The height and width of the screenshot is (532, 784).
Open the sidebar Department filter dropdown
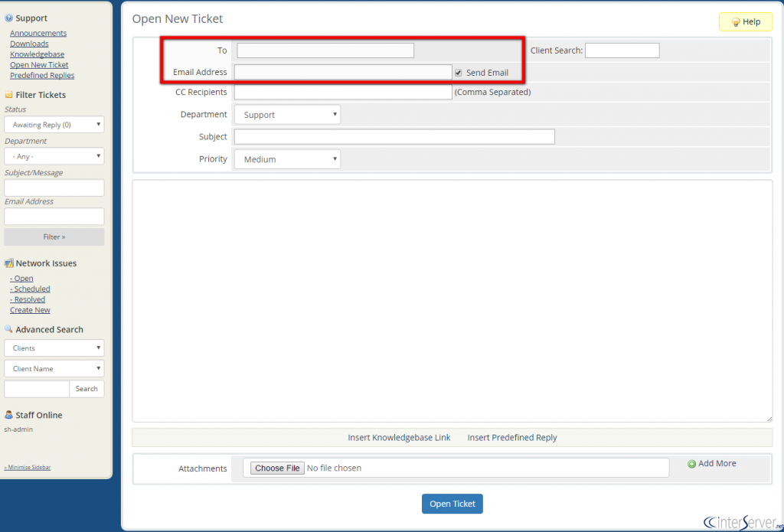(x=54, y=156)
